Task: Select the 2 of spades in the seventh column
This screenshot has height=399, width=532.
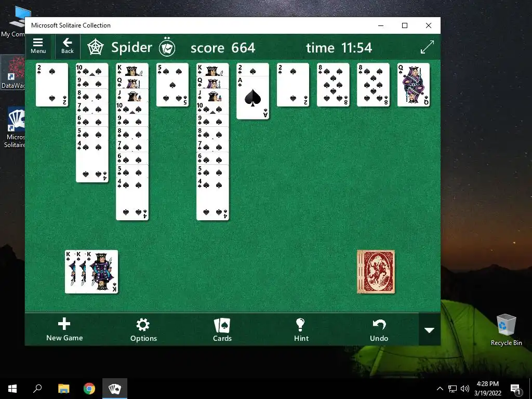Action: (x=293, y=85)
